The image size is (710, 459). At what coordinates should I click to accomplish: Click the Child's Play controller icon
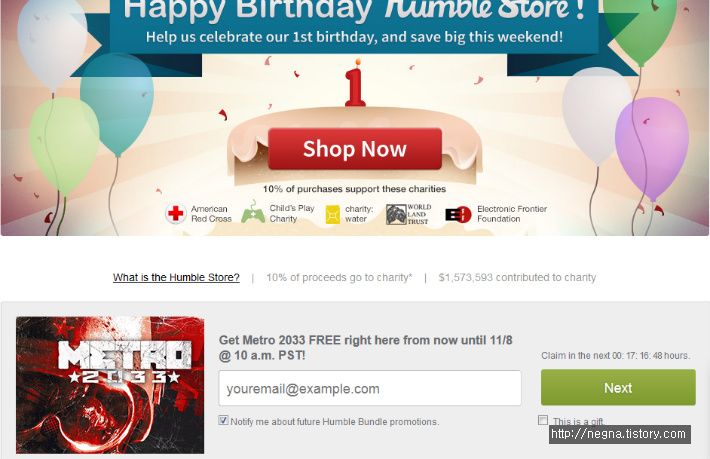click(x=253, y=212)
